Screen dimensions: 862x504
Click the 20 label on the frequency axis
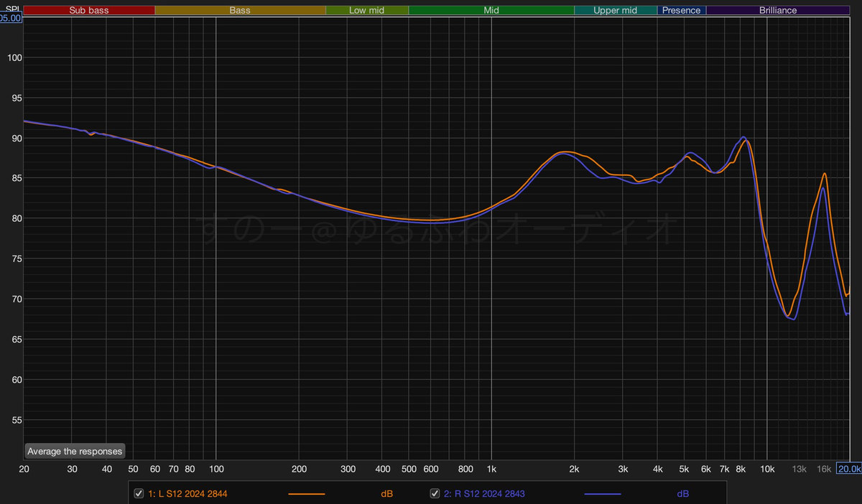(x=24, y=469)
